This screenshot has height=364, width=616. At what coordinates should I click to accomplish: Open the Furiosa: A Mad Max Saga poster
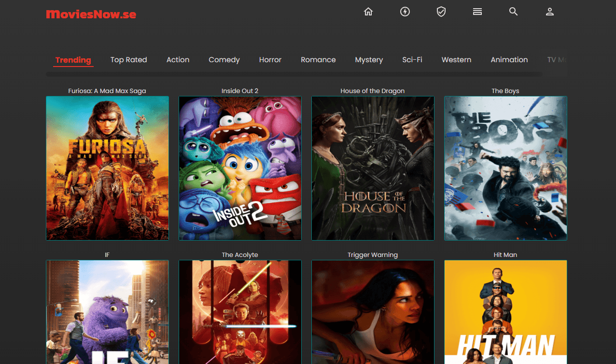107,168
